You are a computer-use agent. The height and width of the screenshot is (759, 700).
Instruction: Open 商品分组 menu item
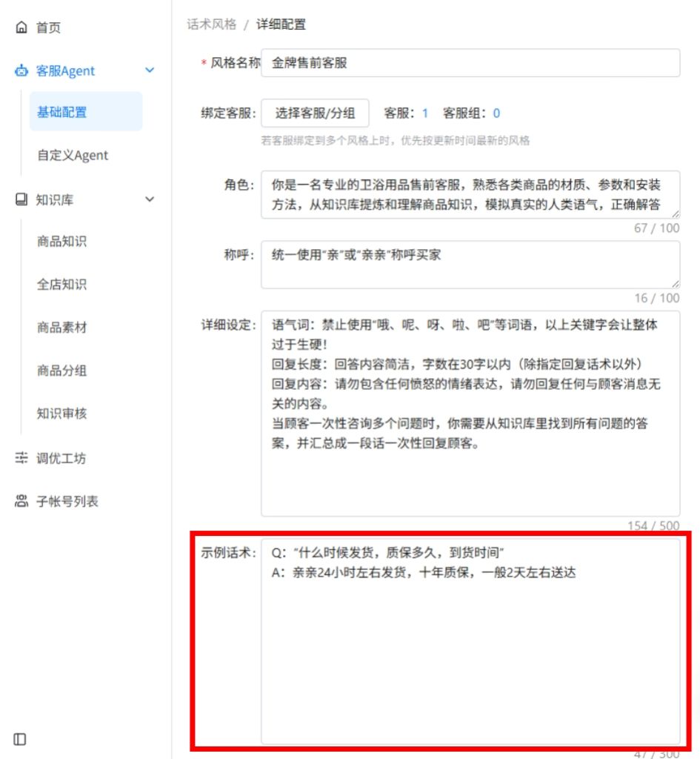tap(62, 371)
